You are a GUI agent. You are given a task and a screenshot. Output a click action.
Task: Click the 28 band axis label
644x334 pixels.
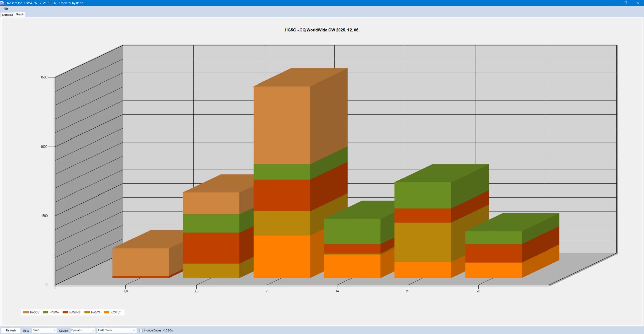(478, 291)
